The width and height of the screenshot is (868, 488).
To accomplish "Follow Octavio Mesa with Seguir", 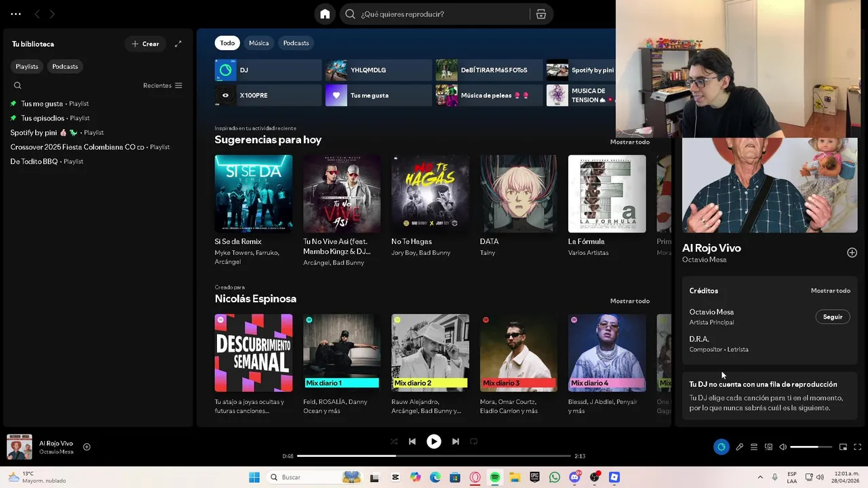I will (x=832, y=317).
